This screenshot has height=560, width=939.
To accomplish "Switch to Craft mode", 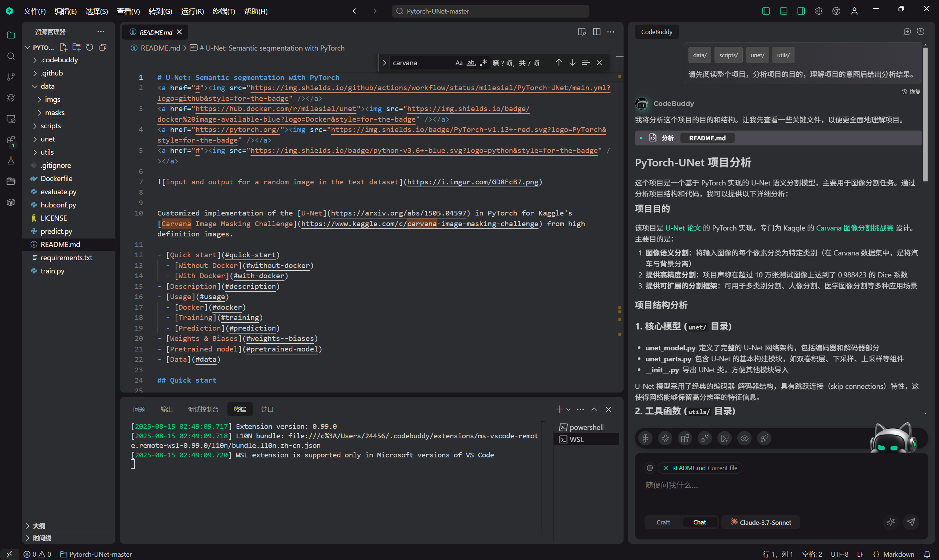I will pos(663,522).
